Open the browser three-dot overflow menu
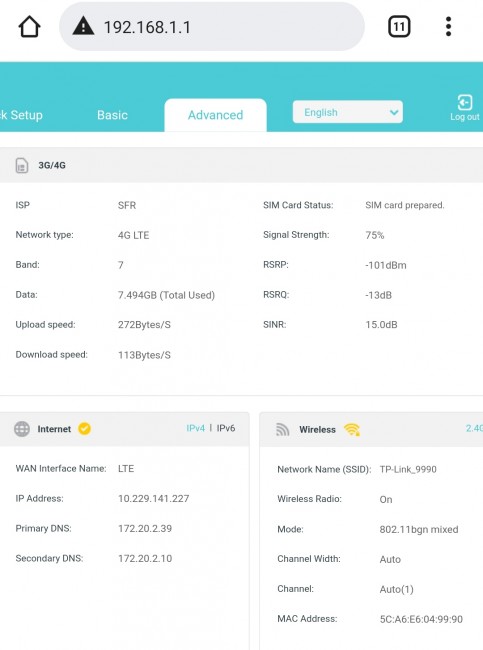The width and height of the screenshot is (483, 650). pyautogui.click(x=448, y=27)
